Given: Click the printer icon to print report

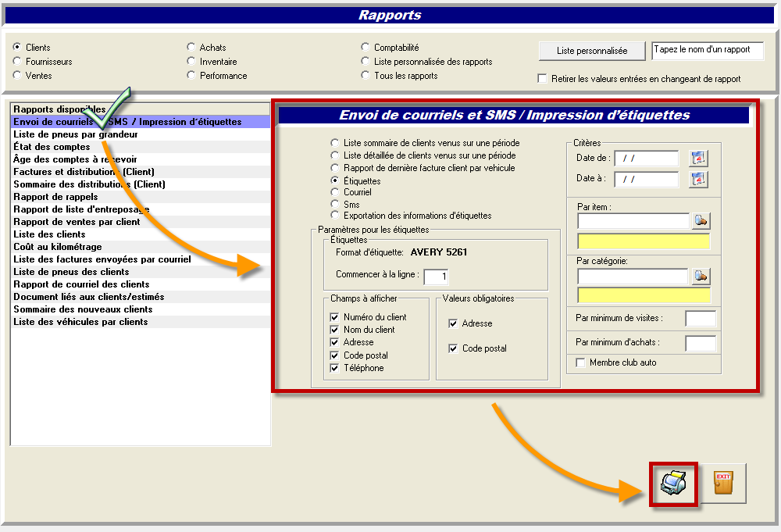Looking at the screenshot, I should pos(673,484).
